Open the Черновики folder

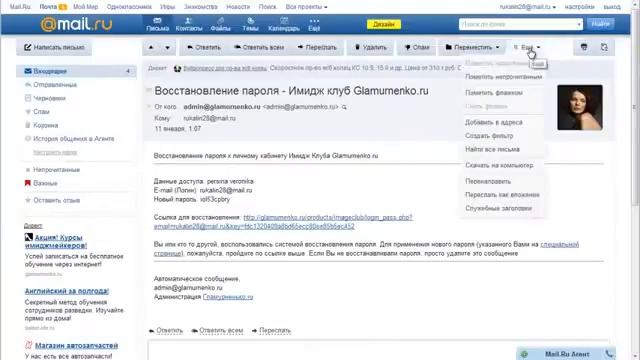(x=49, y=98)
